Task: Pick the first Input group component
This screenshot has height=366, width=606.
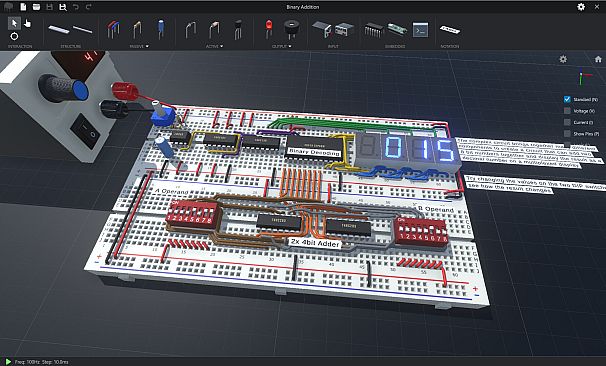Action: tap(322, 29)
